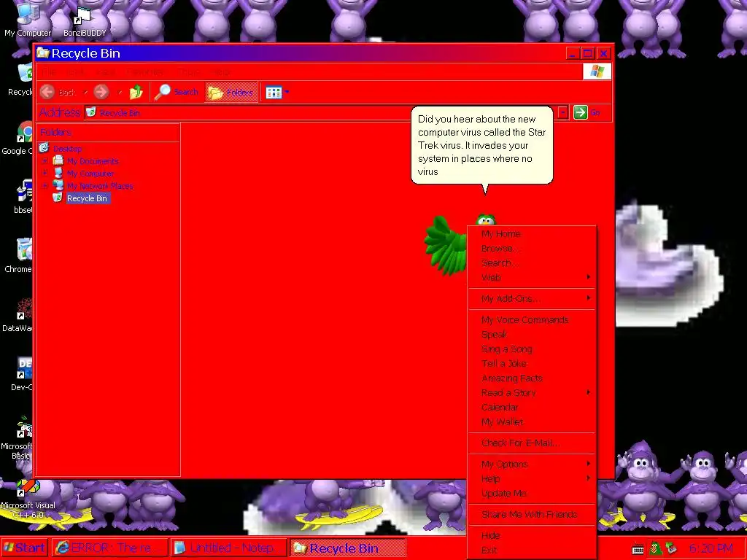
Task: Open the File menu in Recycle Bin
Action: [48, 72]
